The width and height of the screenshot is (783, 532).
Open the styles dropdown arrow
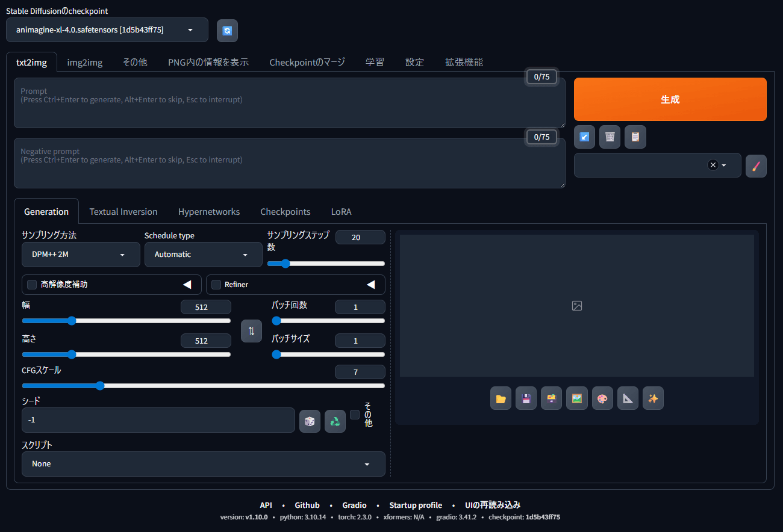click(724, 165)
